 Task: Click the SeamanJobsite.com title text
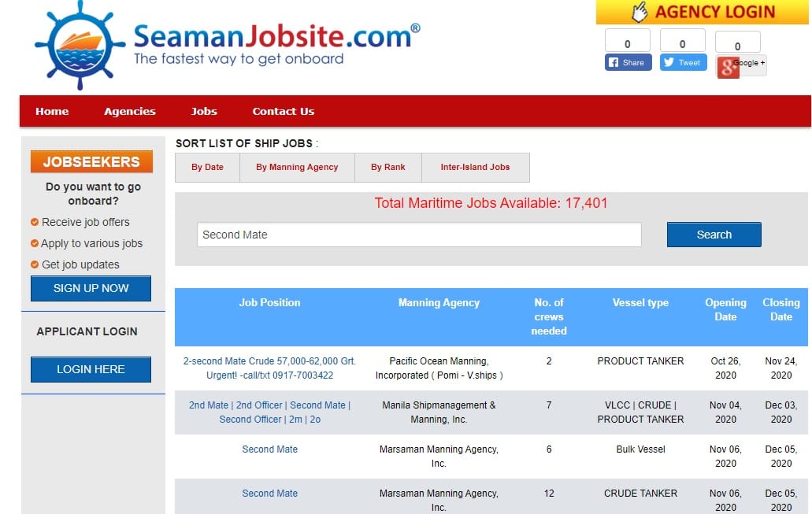click(277, 35)
